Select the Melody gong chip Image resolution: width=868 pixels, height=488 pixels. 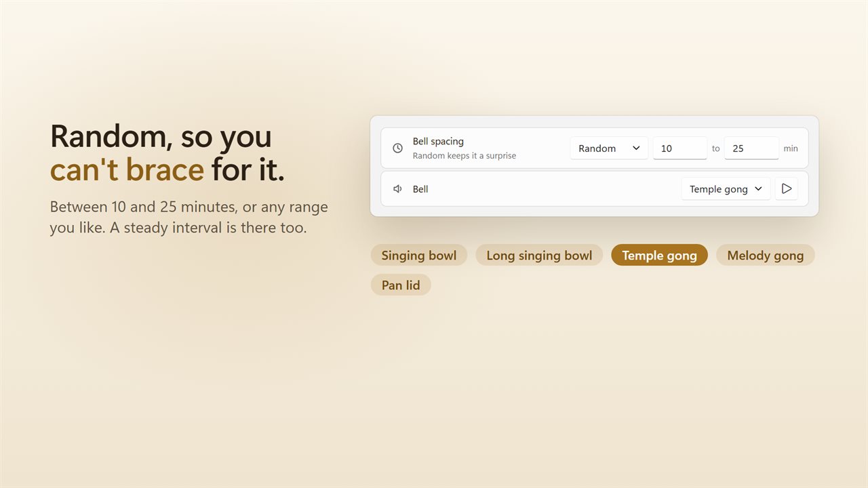765,256
